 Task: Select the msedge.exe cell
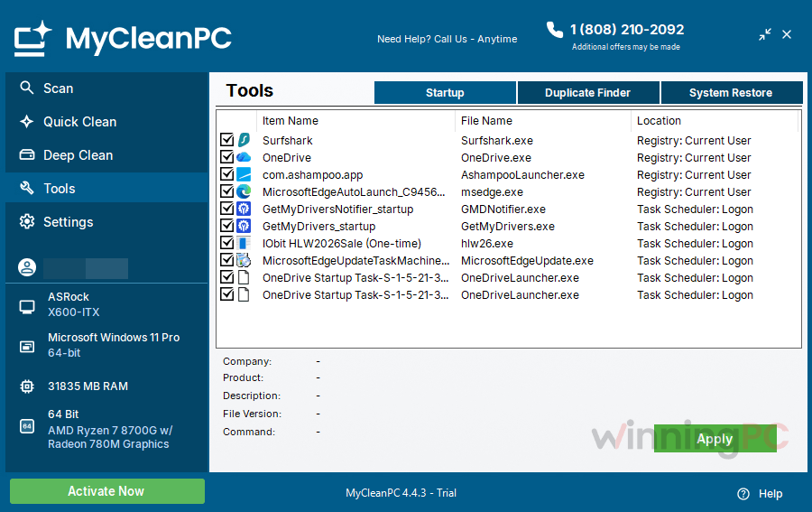(492, 192)
